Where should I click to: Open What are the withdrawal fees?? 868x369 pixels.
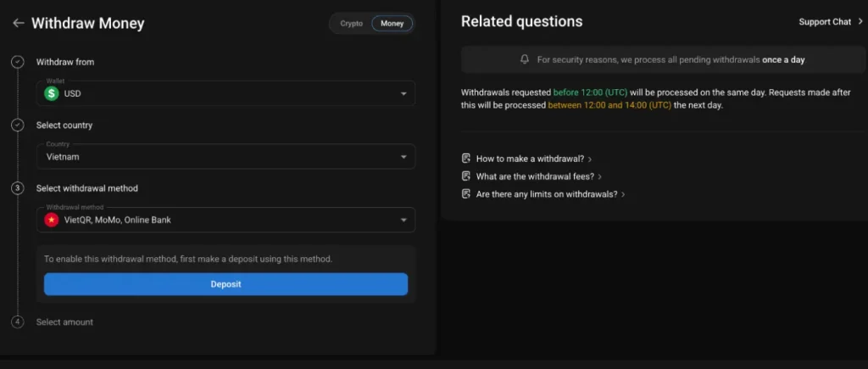click(535, 176)
